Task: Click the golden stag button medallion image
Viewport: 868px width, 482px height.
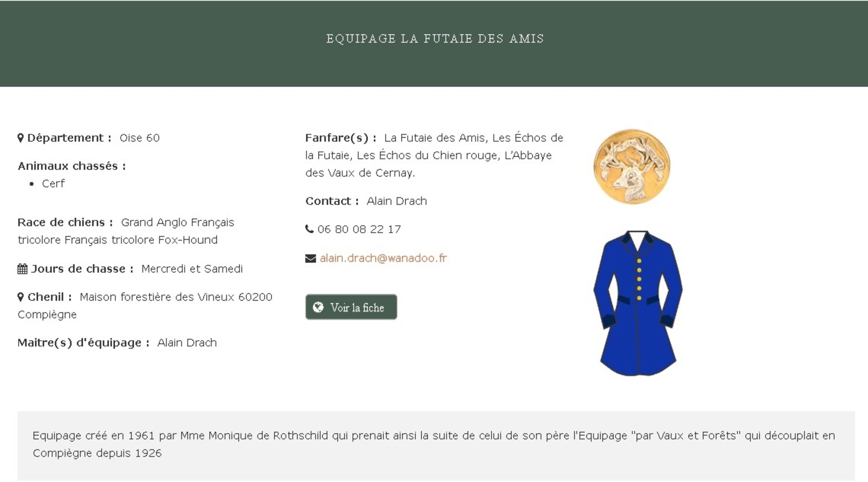Action: (632, 167)
